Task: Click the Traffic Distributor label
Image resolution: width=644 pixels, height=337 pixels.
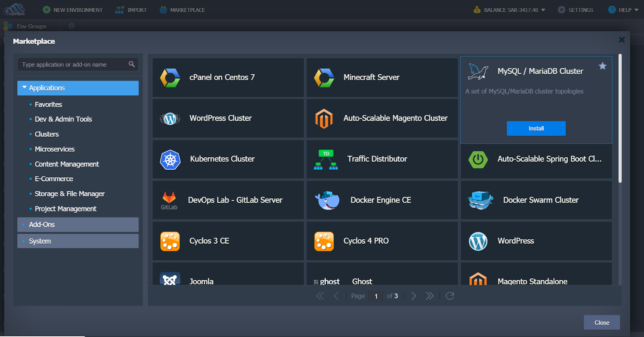Action: point(377,159)
